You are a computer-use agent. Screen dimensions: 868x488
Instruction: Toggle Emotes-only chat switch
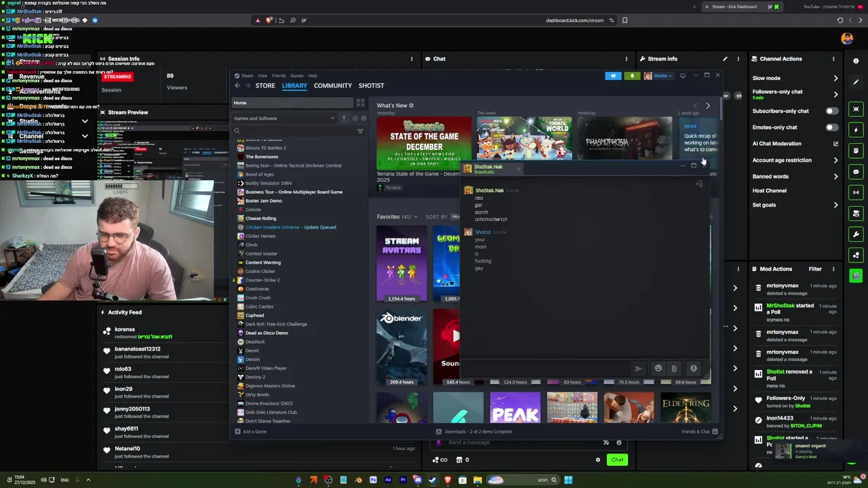pos(831,127)
